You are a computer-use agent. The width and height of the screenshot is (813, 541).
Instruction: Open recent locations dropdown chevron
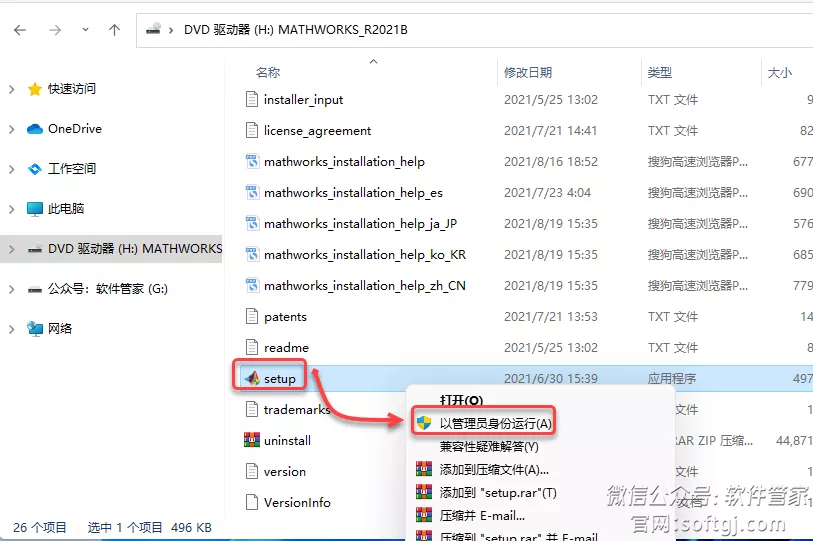(85, 30)
